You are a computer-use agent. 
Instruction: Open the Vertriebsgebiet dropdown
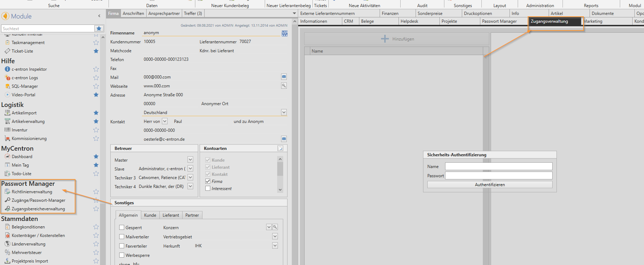tap(275, 236)
